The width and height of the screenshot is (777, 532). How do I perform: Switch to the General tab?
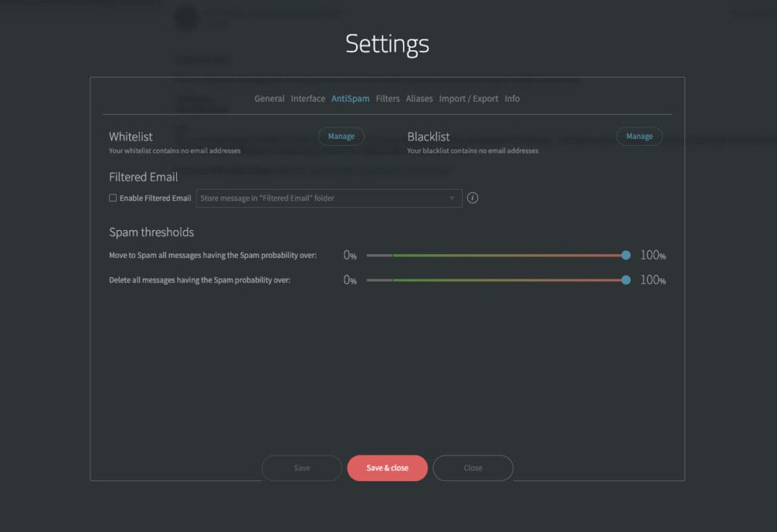click(269, 98)
